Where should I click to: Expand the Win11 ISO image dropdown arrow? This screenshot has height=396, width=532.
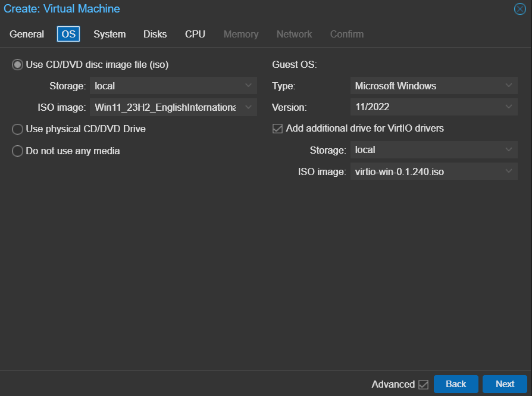click(248, 107)
